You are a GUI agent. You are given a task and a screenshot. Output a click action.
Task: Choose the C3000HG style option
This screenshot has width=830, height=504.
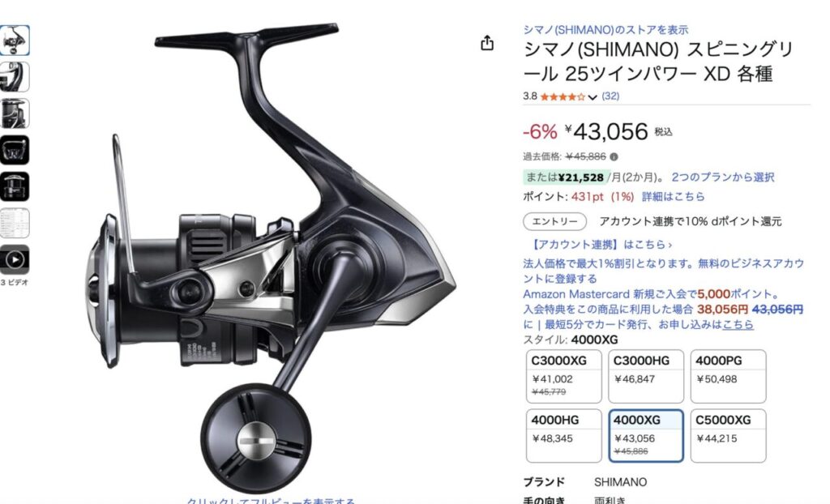tap(646, 377)
